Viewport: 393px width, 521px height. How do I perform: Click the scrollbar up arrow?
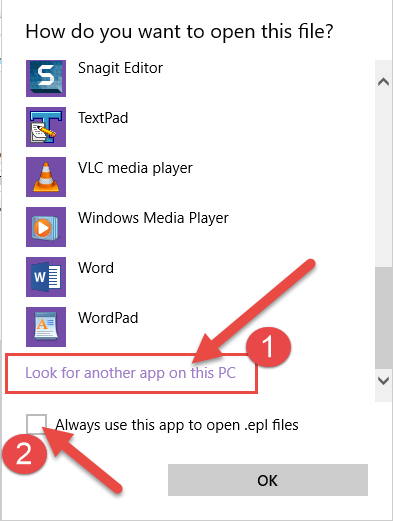(x=384, y=82)
